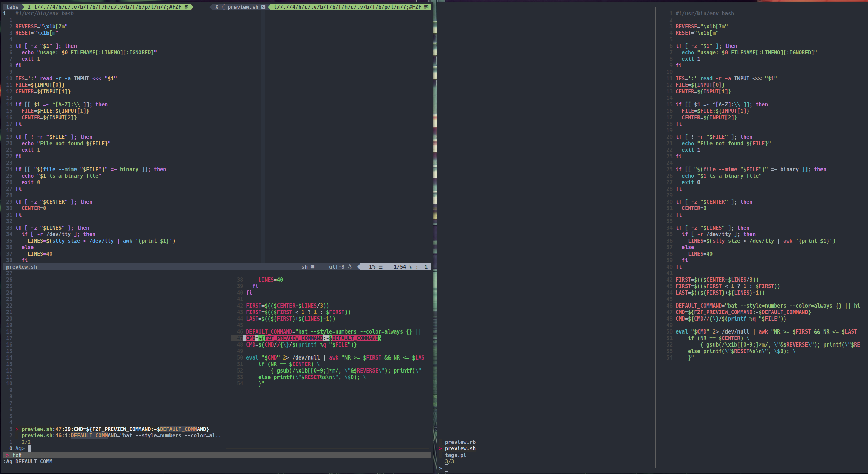The image size is (868, 474).
Task: Click the line-number icon near 1/54
Action: [410, 267]
